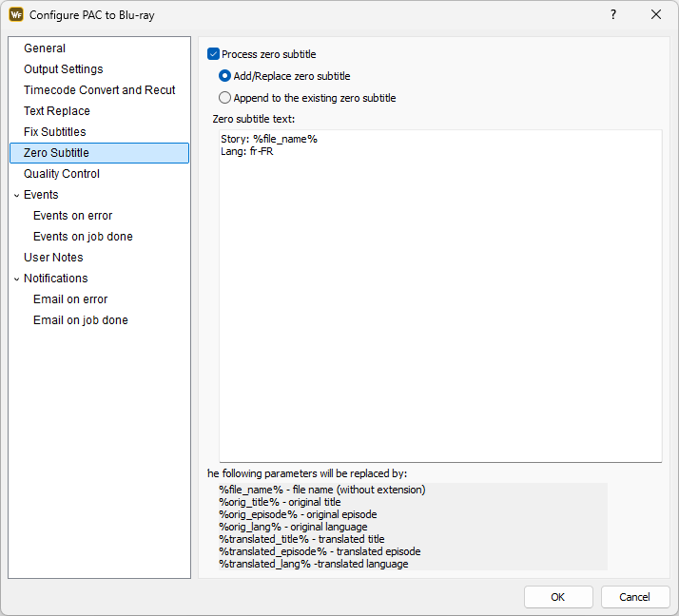Image resolution: width=679 pixels, height=616 pixels.
Task: Select Events on error item
Action: (72, 216)
